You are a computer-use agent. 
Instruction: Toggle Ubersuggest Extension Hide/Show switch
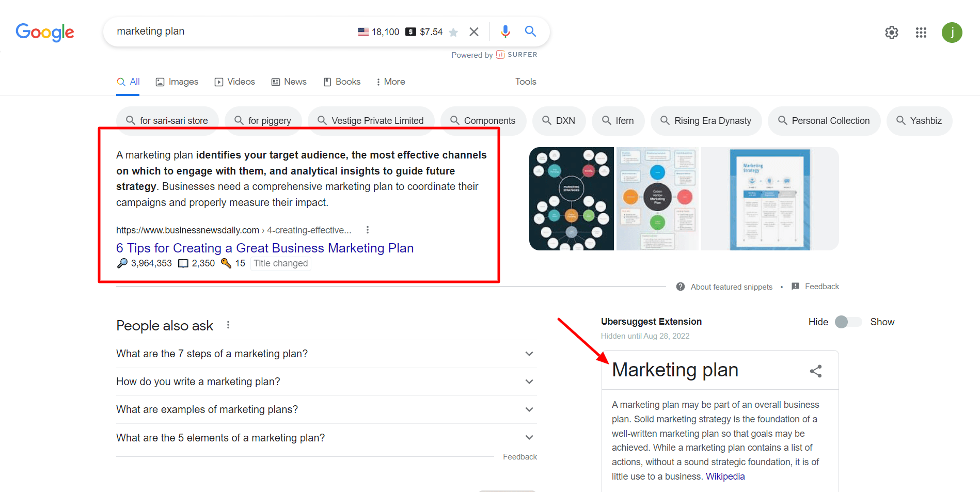[848, 322]
